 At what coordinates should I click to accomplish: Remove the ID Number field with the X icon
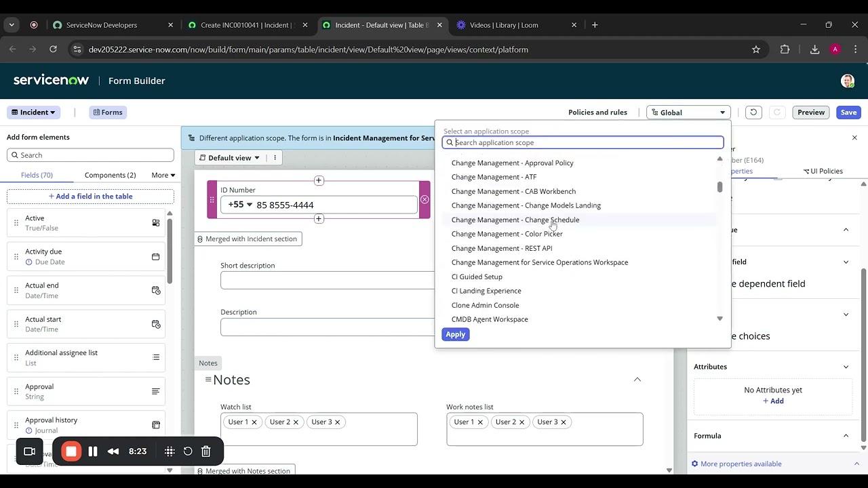(x=425, y=199)
